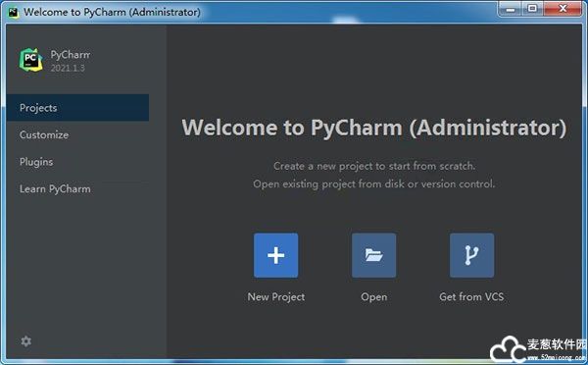
Task: Click the Get from VCS branch icon
Action: click(471, 255)
